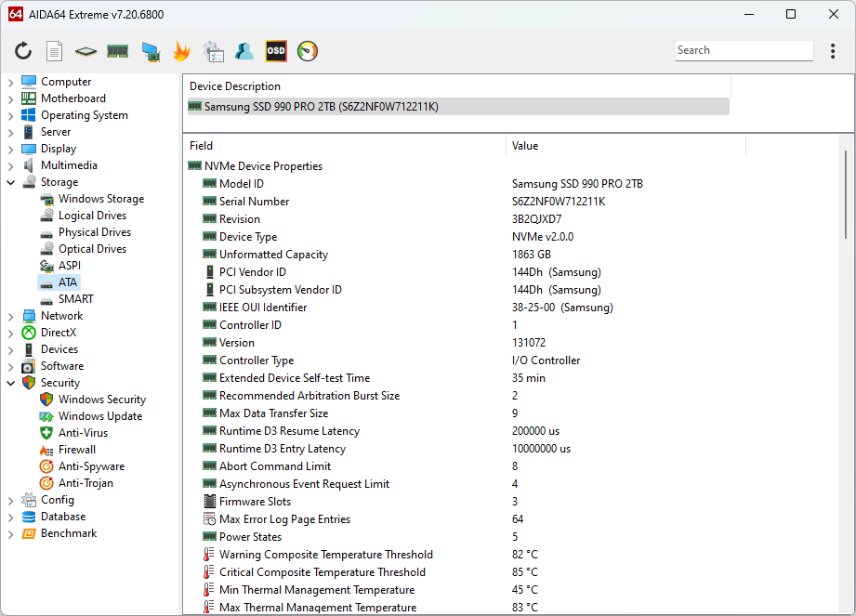The width and height of the screenshot is (856, 616).
Task: Click the Refresh toolbar icon
Action: point(23,51)
